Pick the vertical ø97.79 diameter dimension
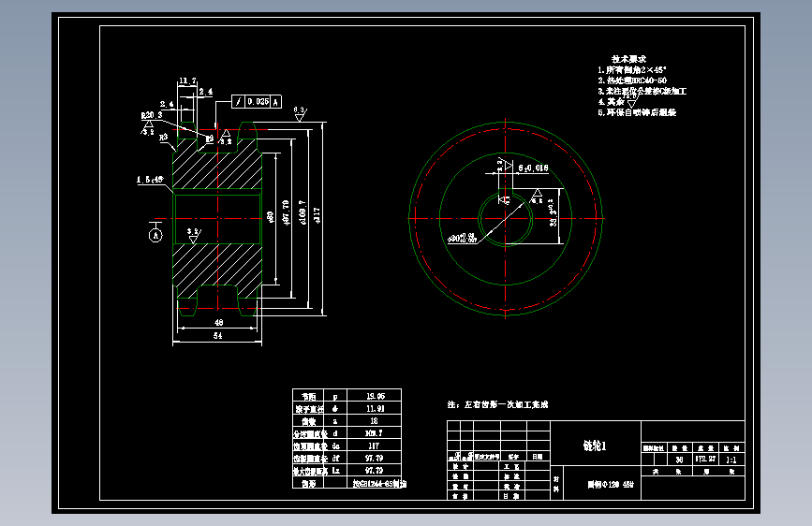This screenshot has height=526, width=812. tap(286, 212)
